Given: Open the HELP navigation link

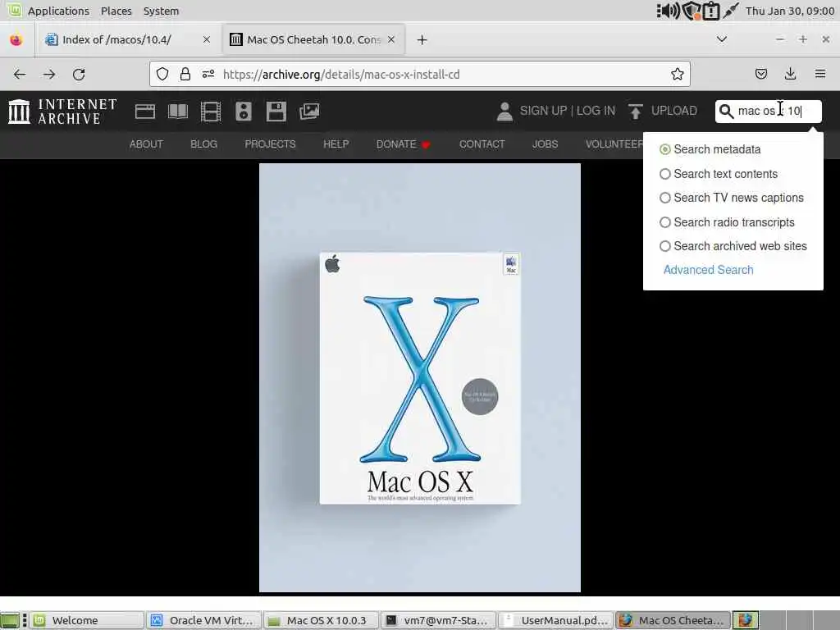Looking at the screenshot, I should click(x=336, y=144).
